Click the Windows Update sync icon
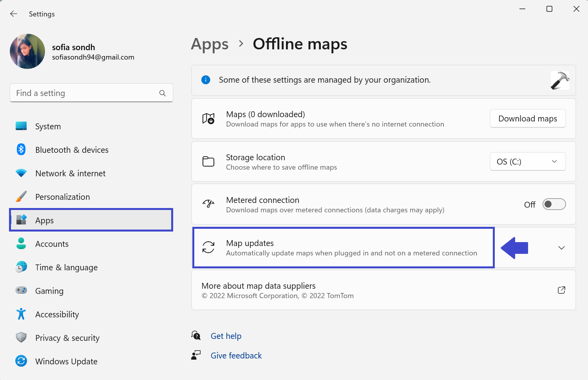 coord(21,361)
